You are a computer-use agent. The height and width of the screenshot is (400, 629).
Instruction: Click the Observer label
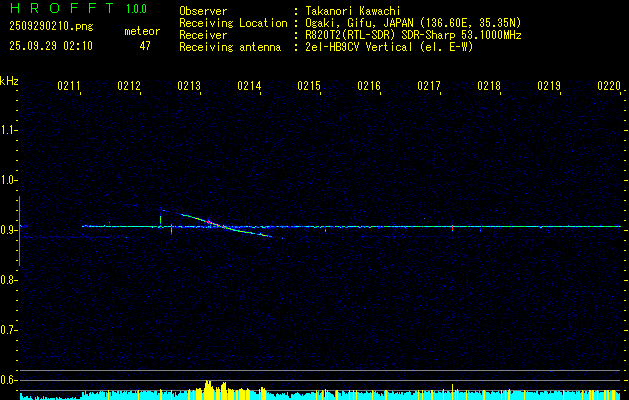(x=203, y=11)
